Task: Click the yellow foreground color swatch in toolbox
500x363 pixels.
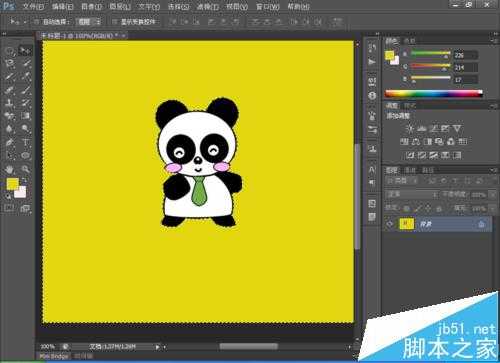Action: point(12,184)
